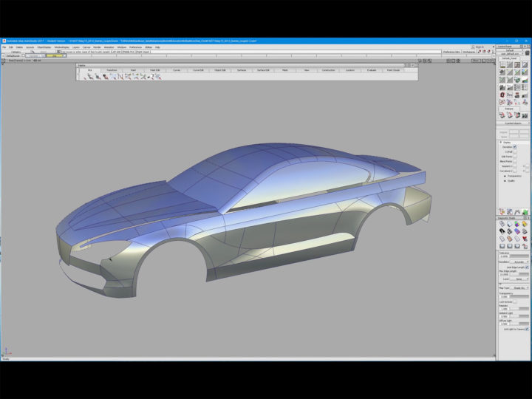Select the Pick Object tool in Palette
The height and width of the screenshot is (399, 532).
coord(90,77)
